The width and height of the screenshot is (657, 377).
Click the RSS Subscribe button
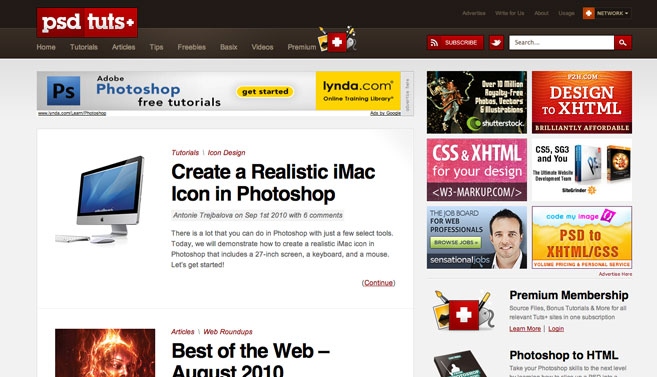[455, 43]
